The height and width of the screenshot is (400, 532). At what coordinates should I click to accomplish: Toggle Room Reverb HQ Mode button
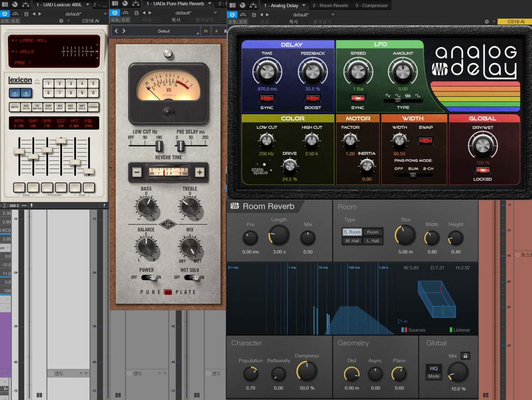click(x=434, y=372)
